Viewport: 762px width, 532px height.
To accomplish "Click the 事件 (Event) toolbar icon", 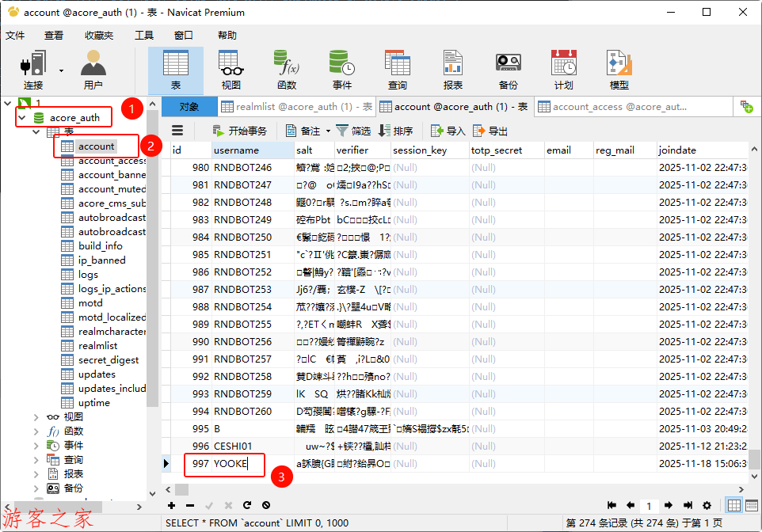I will pyautogui.click(x=341, y=70).
